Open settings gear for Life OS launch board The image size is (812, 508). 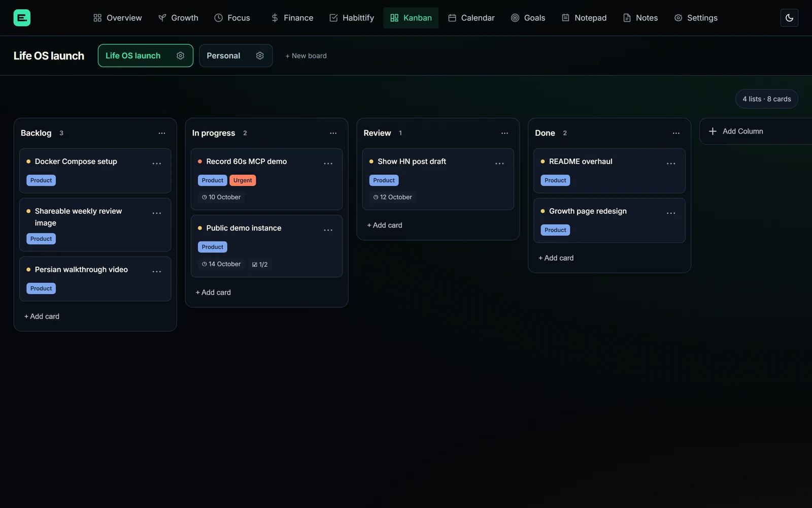point(180,56)
